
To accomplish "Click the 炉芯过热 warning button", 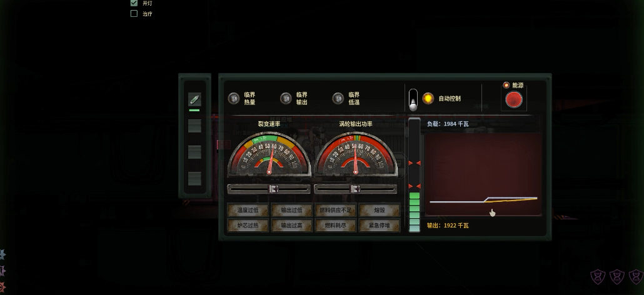I will tap(248, 225).
